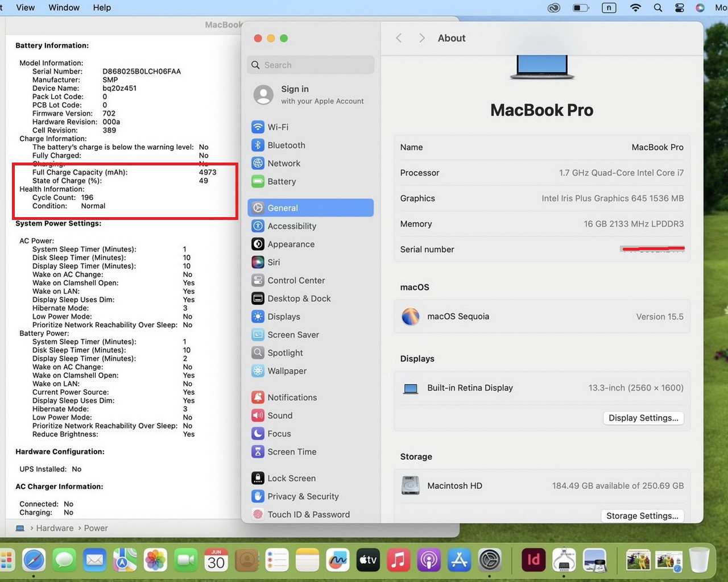Open Notes app in the Dock
The width and height of the screenshot is (728, 582).
(x=307, y=560)
